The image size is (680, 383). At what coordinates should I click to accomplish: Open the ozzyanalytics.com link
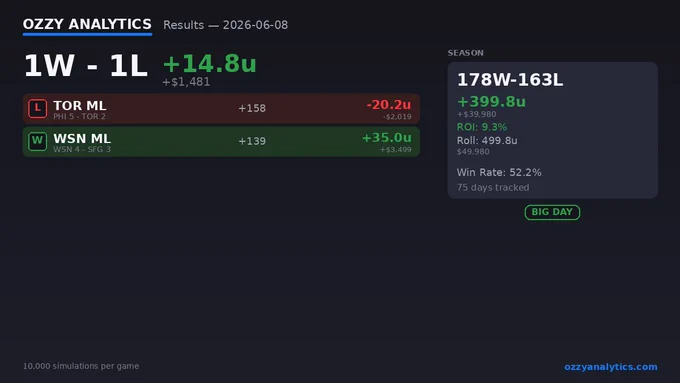coord(611,367)
